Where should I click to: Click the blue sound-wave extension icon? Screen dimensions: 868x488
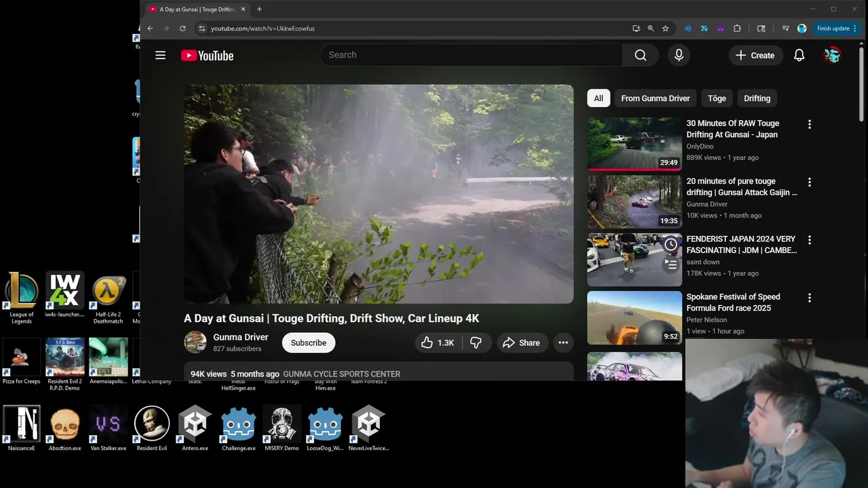[688, 28]
